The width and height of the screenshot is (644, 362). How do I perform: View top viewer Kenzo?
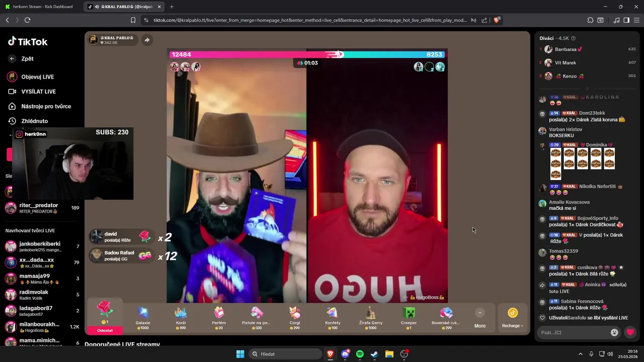(x=588, y=76)
